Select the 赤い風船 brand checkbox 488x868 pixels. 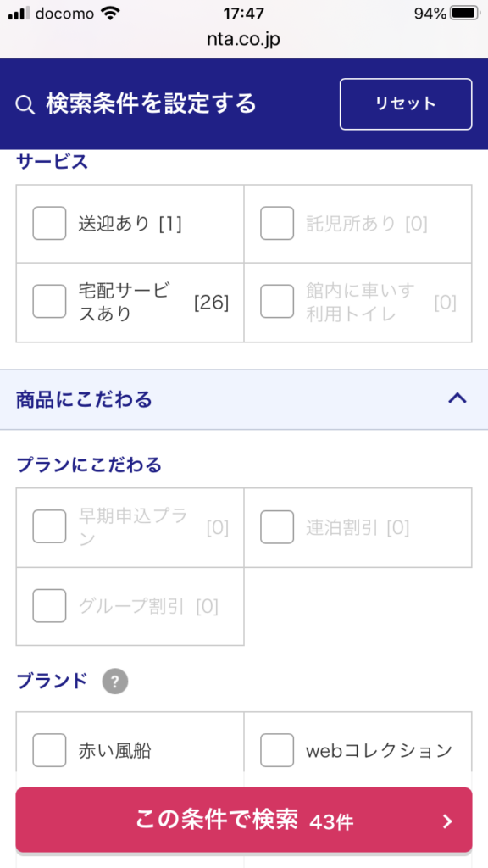tap(49, 750)
